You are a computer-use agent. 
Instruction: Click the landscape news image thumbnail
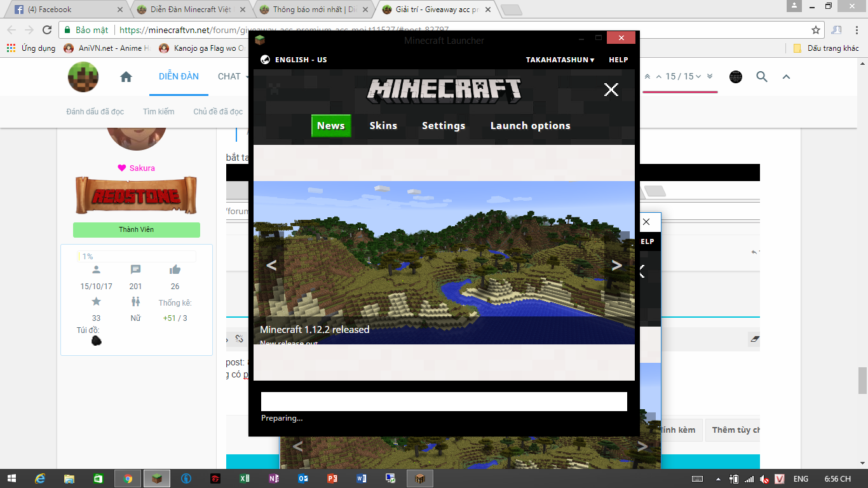coord(444,262)
